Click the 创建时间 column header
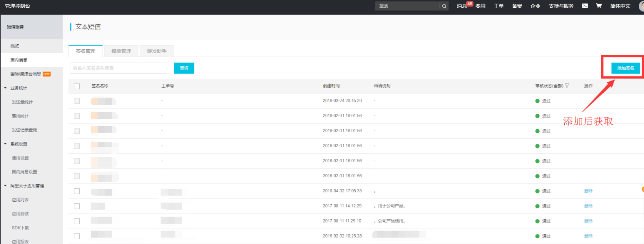 pos(331,86)
